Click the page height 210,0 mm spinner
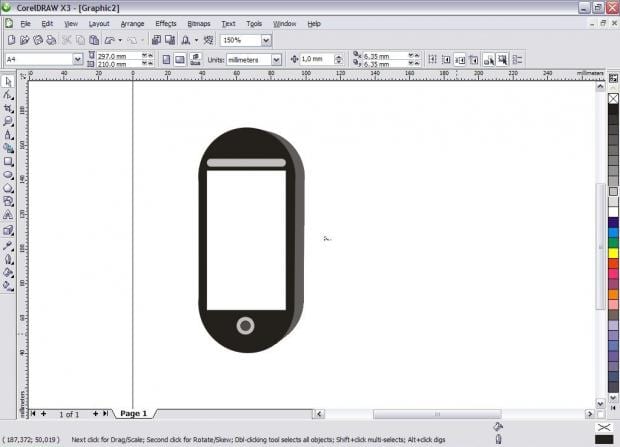Image resolution: width=620 pixels, height=447 pixels. (x=147, y=63)
